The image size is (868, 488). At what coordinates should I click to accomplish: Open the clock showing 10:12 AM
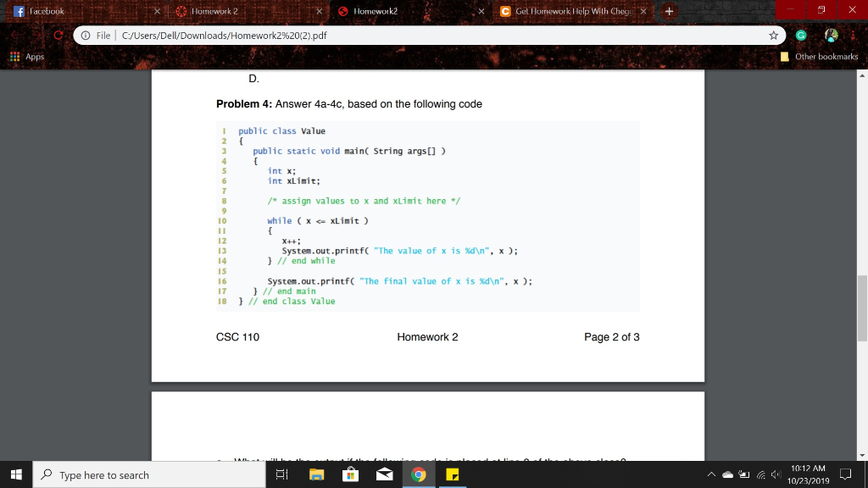(x=808, y=474)
